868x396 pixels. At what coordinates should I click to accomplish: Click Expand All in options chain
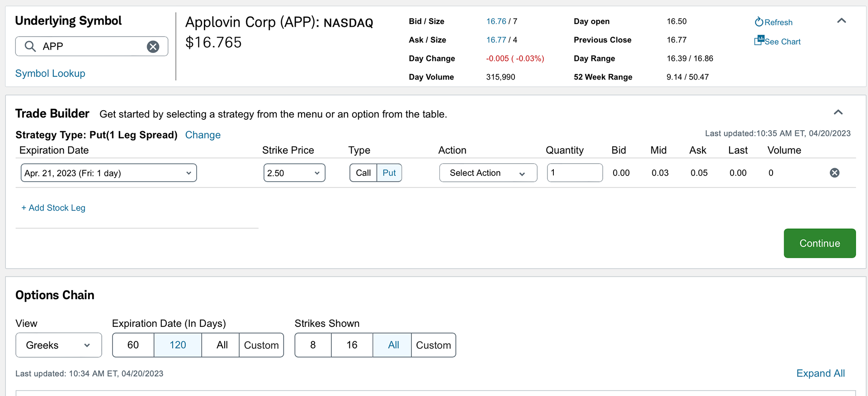(821, 373)
